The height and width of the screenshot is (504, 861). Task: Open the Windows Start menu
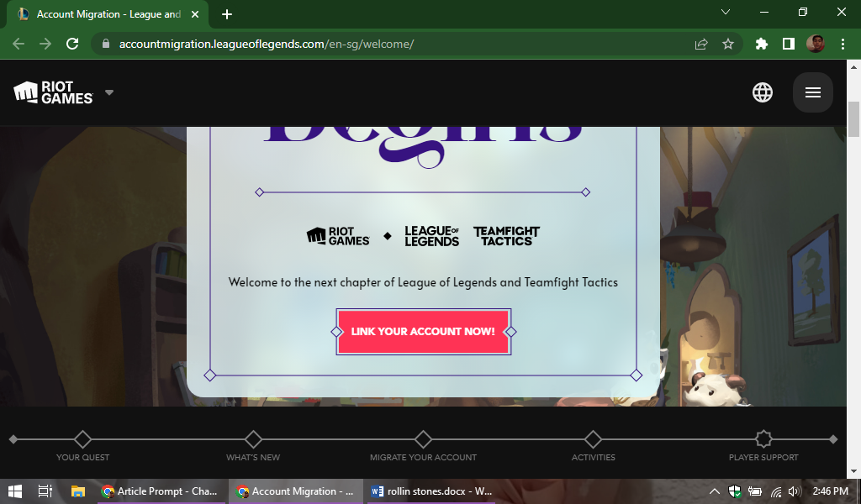pyautogui.click(x=15, y=491)
